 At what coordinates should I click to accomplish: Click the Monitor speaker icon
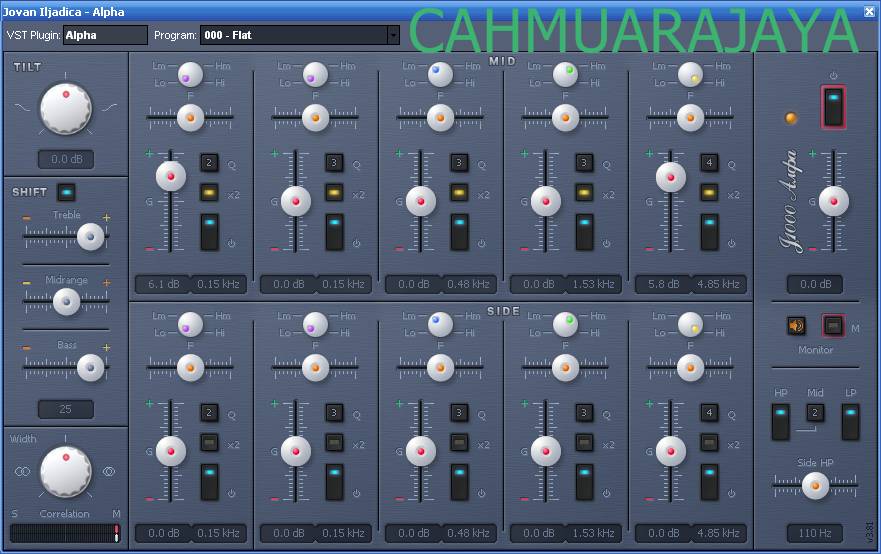pos(796,325)
